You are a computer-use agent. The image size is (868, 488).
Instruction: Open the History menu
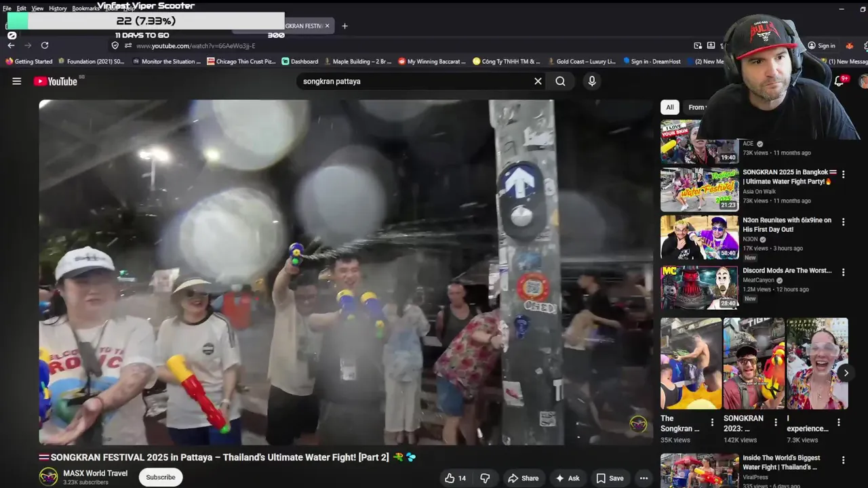(x=58, y=8)
